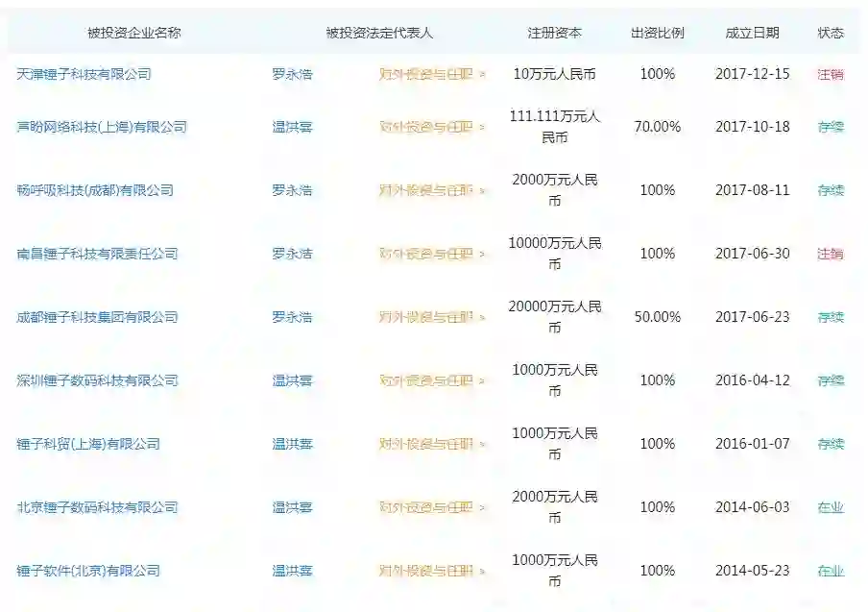Click the 注销 status for 天津锤子科技

click(x=831, y=74)
